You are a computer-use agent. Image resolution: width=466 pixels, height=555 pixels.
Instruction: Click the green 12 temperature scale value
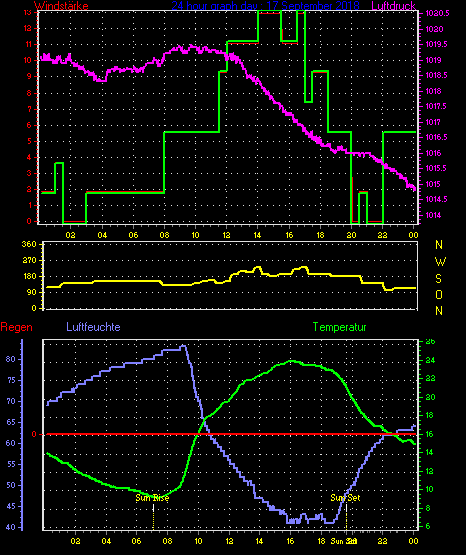click(x=430, y=471)
